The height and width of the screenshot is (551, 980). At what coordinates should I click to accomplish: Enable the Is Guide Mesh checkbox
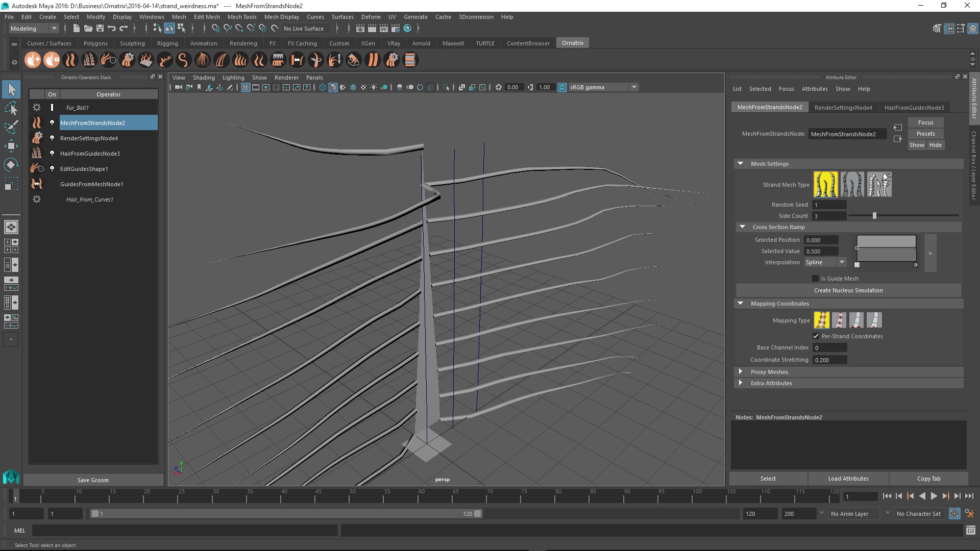coord(815,279)
